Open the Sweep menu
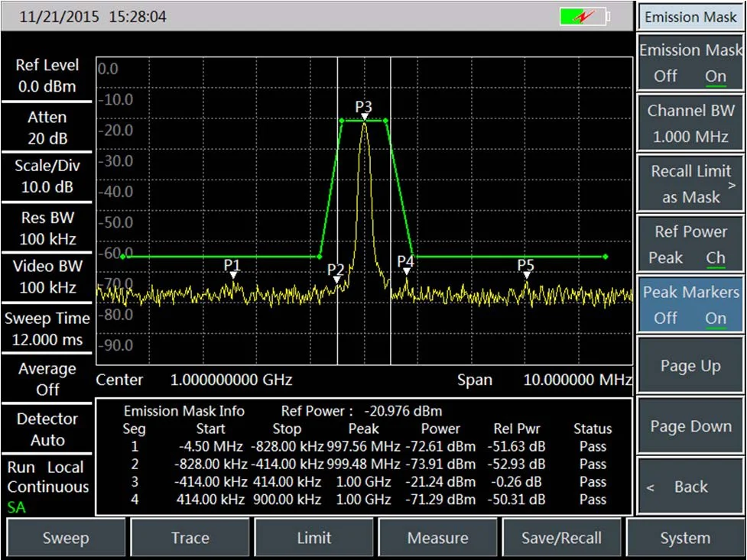The height and width of the screenshot is (560, 747). [x=66, y=538]
